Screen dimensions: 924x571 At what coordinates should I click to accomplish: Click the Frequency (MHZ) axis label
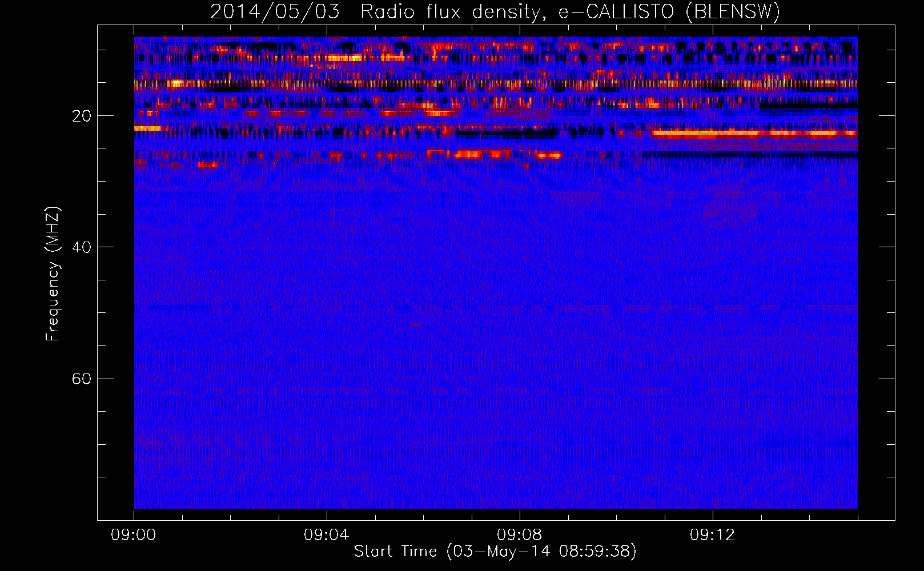pyautogui.click(x=52, y=274)
